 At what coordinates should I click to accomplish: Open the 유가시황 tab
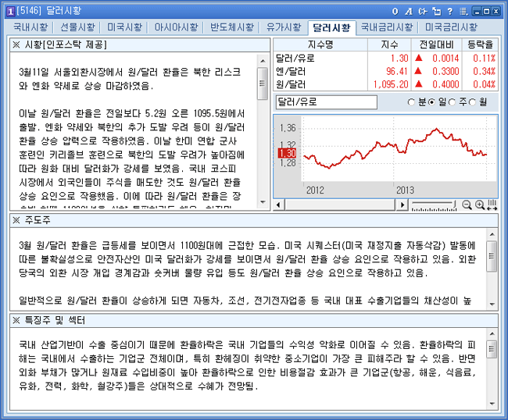click(x=279, y=27)
